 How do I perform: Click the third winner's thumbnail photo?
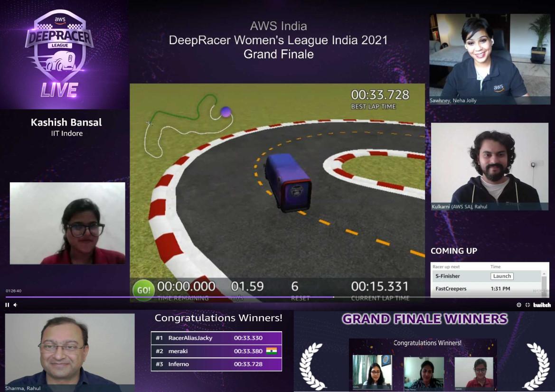(474, 373)
